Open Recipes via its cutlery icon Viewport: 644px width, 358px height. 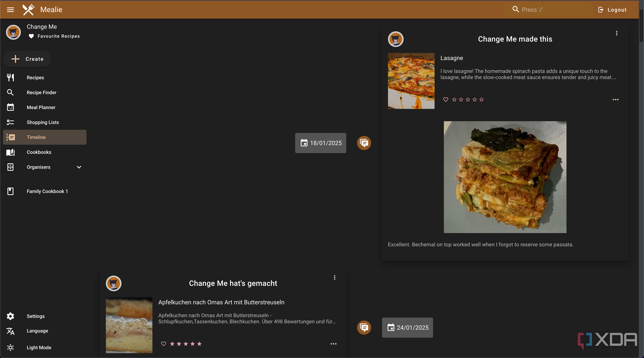click(10, 78)
